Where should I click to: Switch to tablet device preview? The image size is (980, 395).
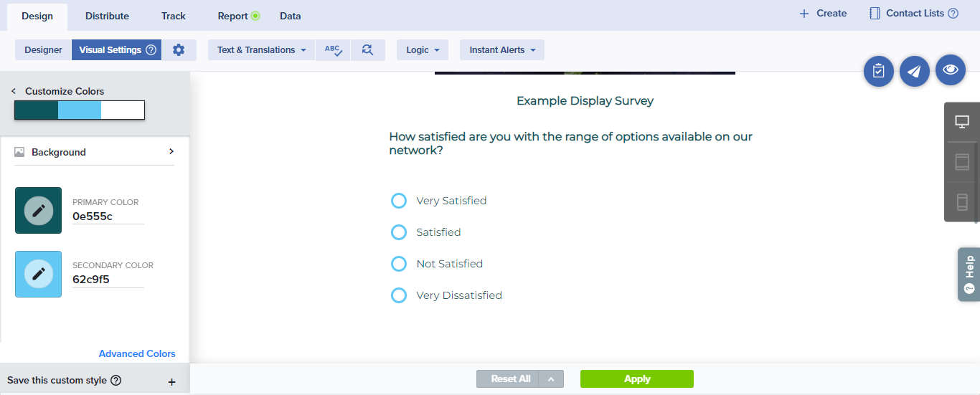(962, 162)
